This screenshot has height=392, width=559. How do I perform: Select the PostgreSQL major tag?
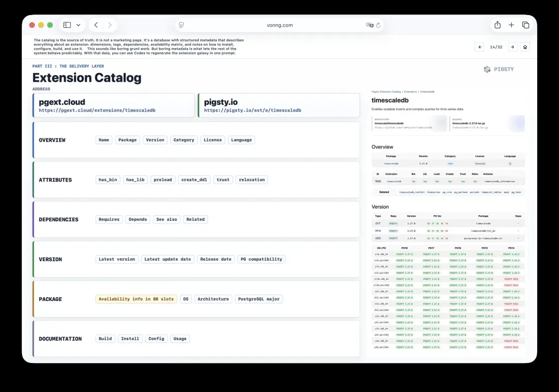pyautogui.click(x=259, y=299)
